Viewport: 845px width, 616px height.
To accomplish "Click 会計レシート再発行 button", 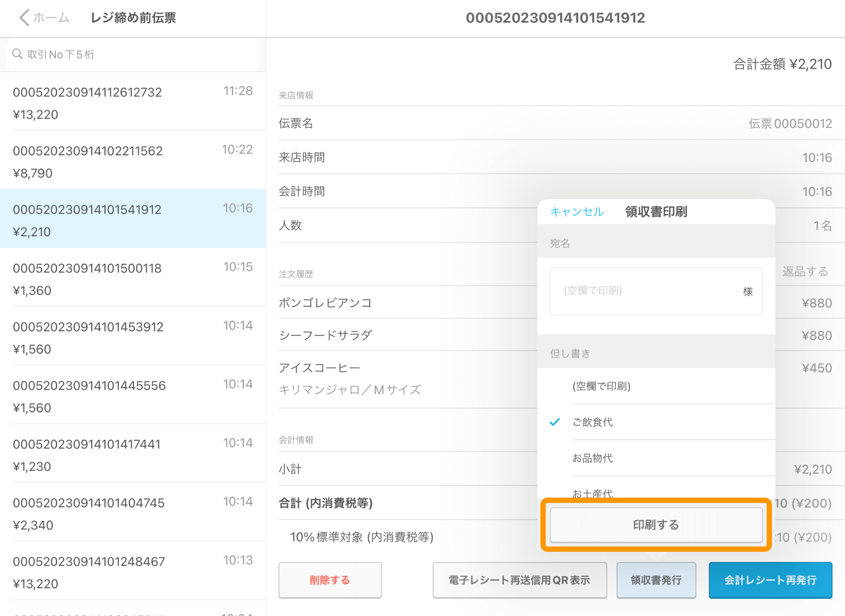I will point(770,580).
